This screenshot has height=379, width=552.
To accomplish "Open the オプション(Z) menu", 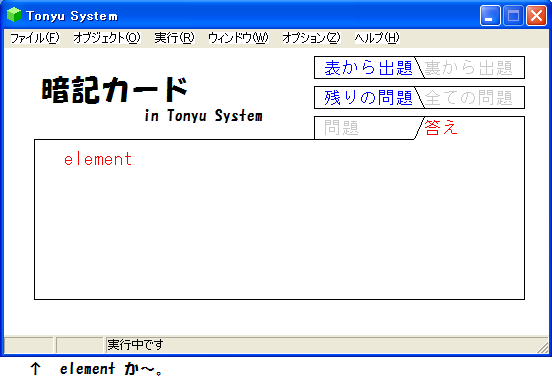I will (x=311, y=38).
